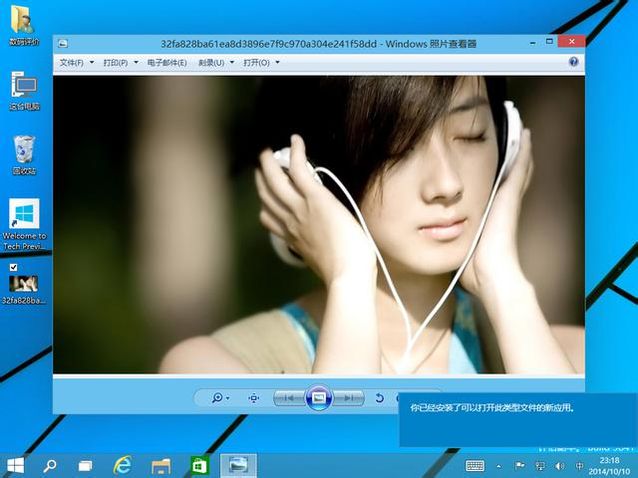Show hidden tray icons arrow
Screen dimensions: 638x478
[499, 466]
